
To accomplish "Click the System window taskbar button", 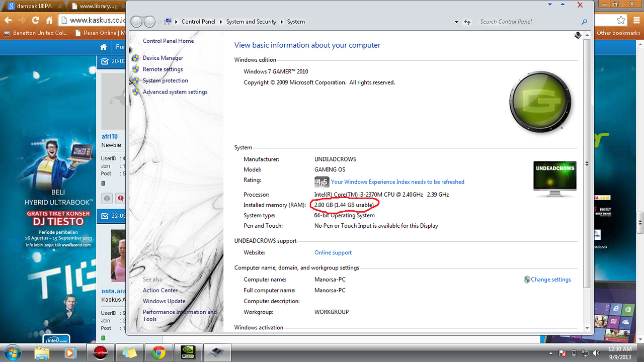I will pyautogui.click(x=217, y=353).
